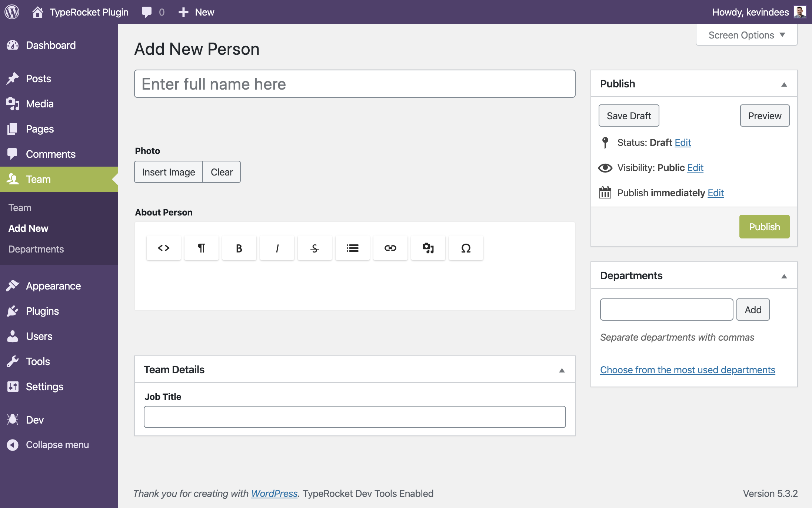Edit the post visibility setting
Image resolution: width=812 pixels, height=508 pixels.
click(x=695, y=168)
